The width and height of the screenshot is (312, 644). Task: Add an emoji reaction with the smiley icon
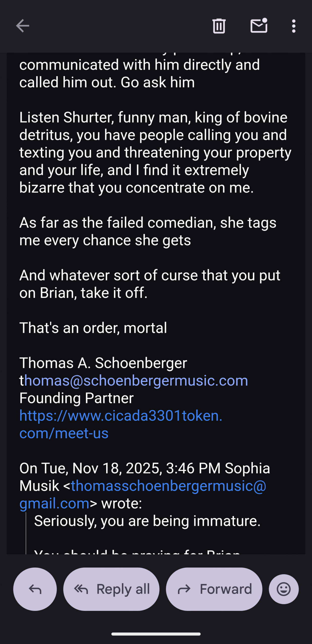click(284, 589)
